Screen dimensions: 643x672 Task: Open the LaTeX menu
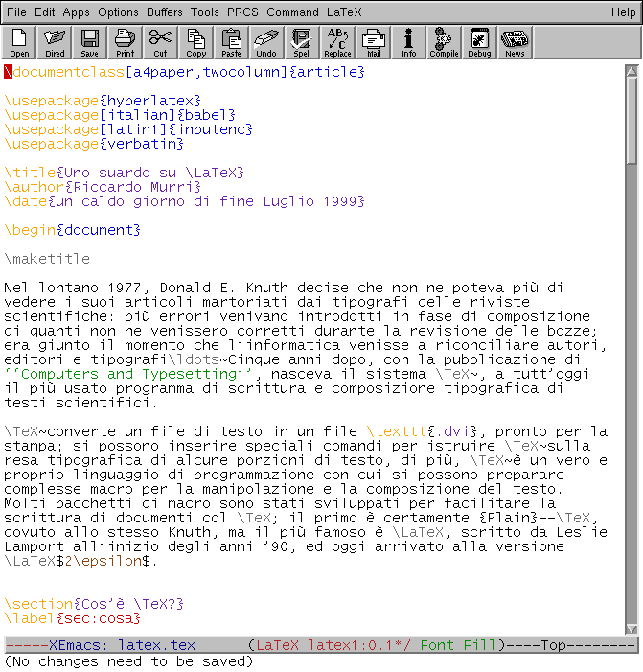pos(346,12)
